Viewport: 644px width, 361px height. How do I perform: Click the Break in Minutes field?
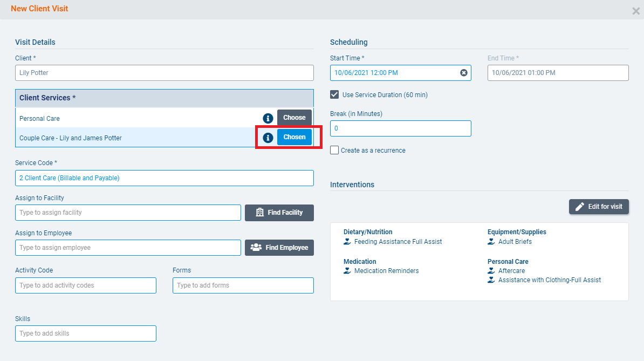400,128
